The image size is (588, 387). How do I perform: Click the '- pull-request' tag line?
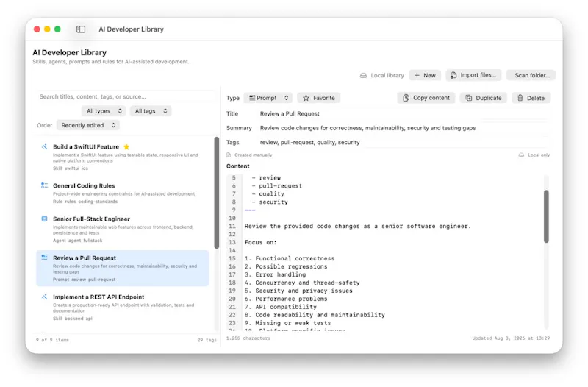pos(277,186)
